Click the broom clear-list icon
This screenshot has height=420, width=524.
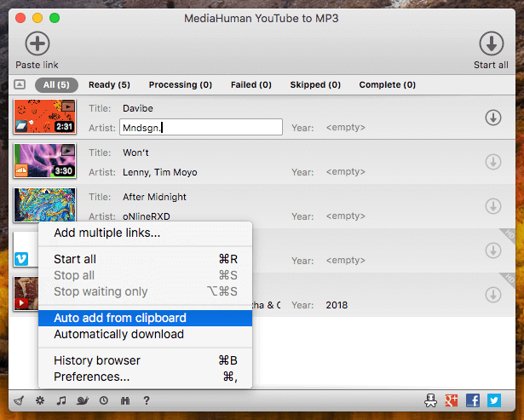pyautogui.click(x=19, y=400)
